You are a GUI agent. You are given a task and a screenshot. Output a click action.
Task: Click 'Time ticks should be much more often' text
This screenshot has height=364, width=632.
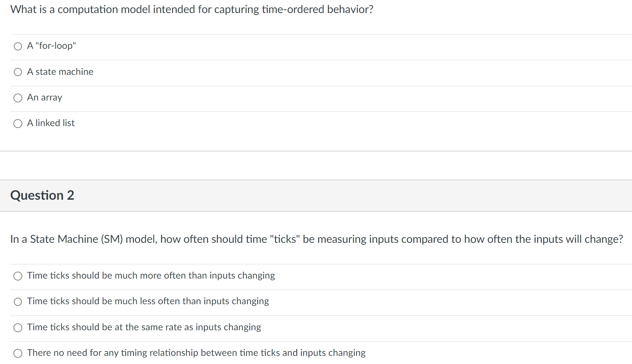(x=151, y=276)
